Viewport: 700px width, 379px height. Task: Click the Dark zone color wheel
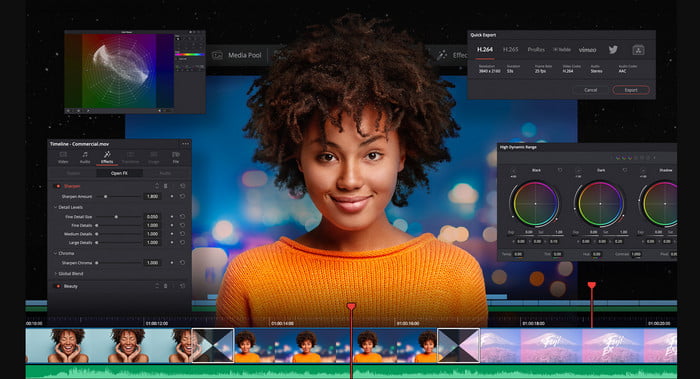click(600, 204)
